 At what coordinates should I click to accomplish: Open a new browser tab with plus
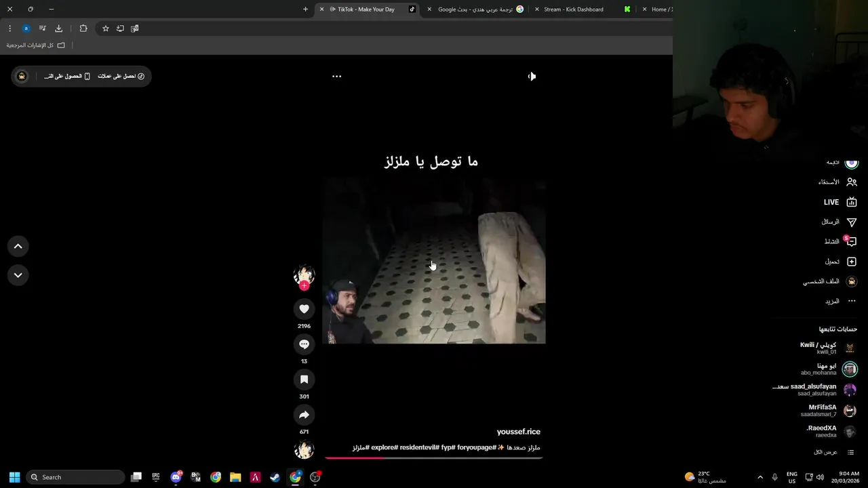(305, 9)
